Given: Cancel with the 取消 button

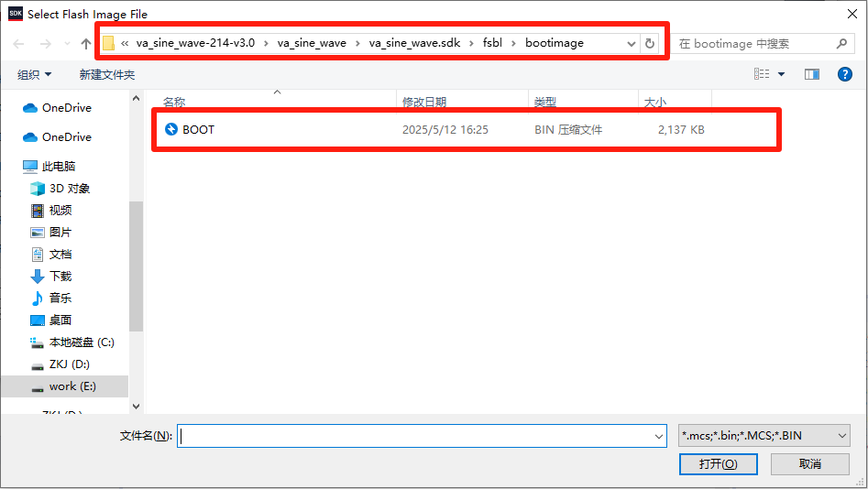Looking at the screenshot, I should click(810, 464).
